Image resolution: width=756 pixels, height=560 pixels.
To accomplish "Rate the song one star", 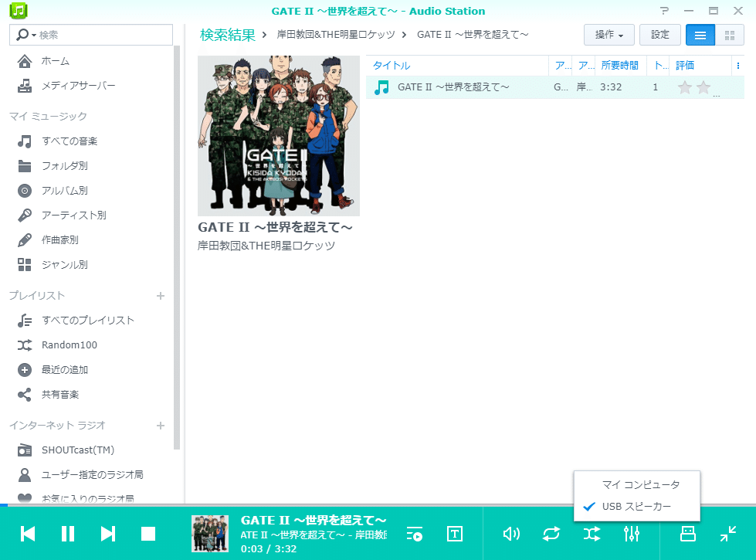I will tap(685, 87).
